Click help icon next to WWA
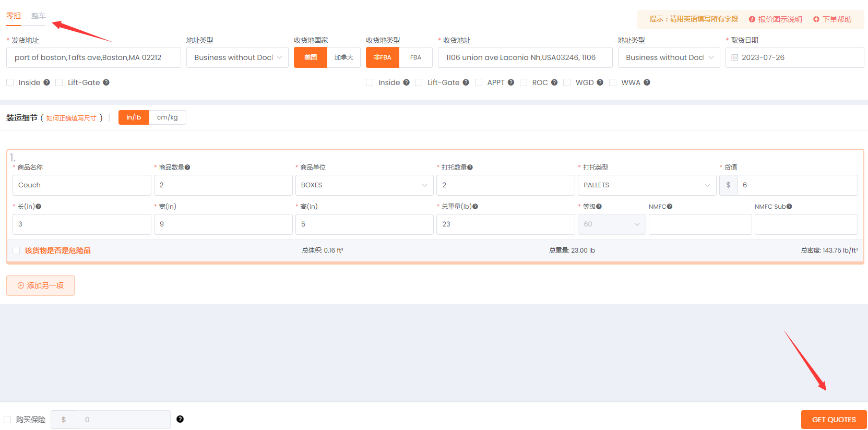The width and height of the screenshot is (868, 430). click(647, 82)
